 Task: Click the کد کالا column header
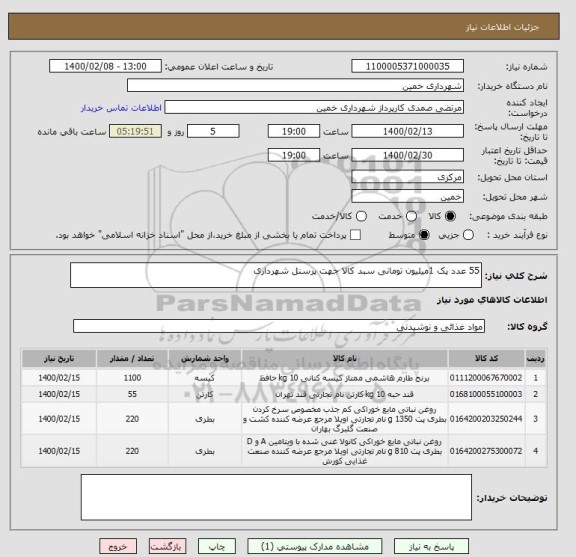coord(486,359)
